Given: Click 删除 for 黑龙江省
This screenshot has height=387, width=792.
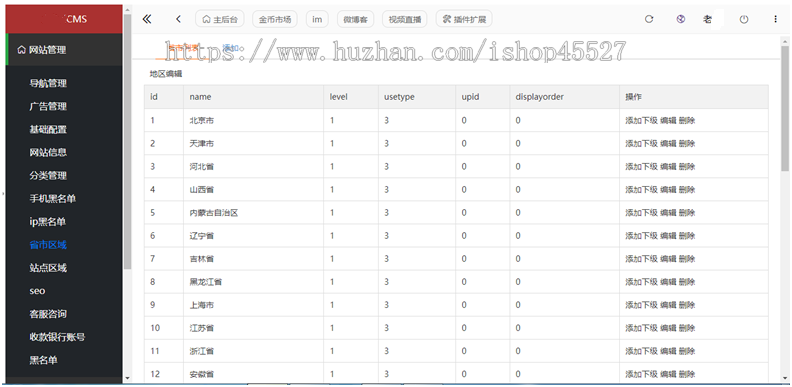Looking at the screenshot, I should tap(687, 281).
